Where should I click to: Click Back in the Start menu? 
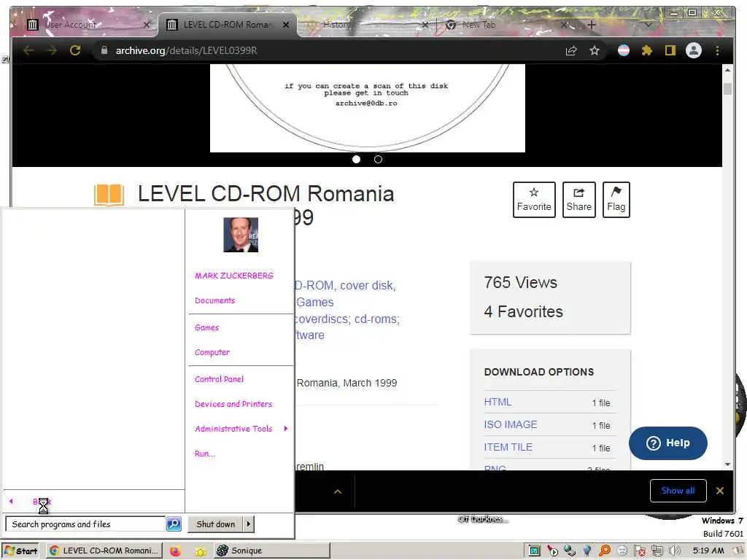tap(42, 502)
